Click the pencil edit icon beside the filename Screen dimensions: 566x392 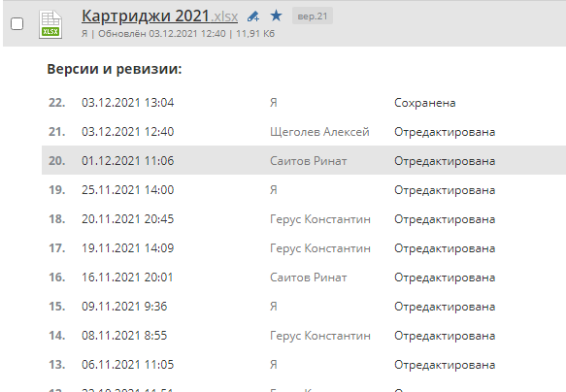point(253,16)
